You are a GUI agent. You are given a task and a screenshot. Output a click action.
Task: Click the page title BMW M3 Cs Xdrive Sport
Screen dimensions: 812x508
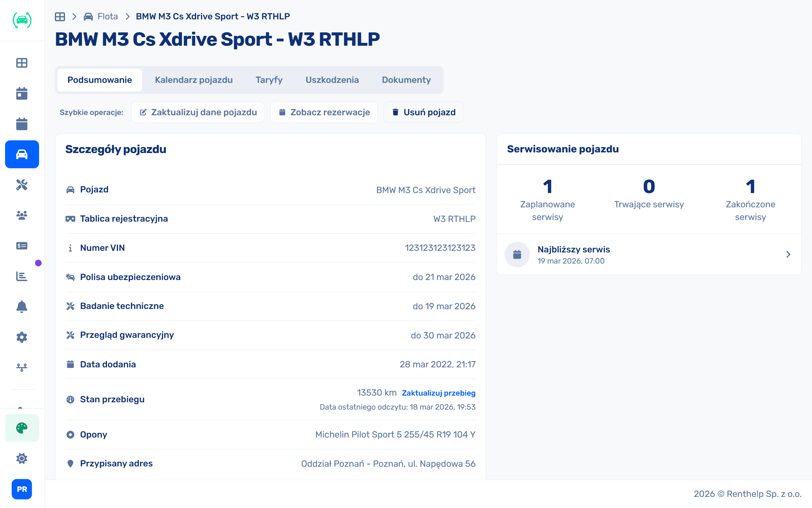(217, 39)
